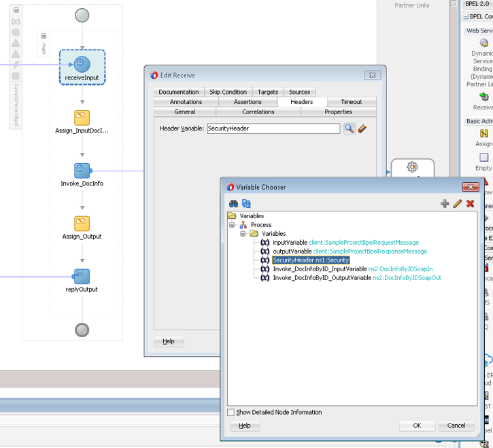Open the Skip Condition tab
The width and height of the screenshot is (493, 448).
(x=228, y=92)
